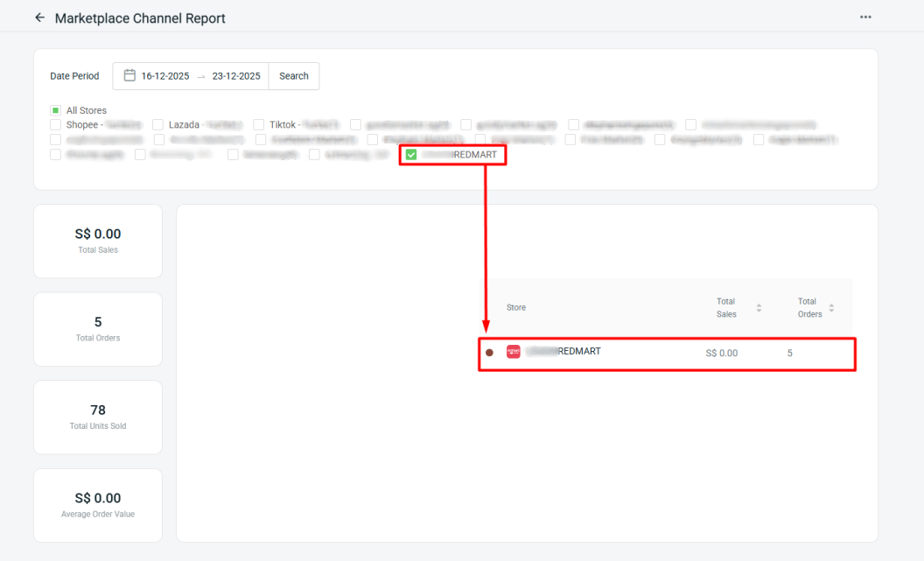
Task: Uncheck the REDMART store checkbox
Action: (411, 155)
